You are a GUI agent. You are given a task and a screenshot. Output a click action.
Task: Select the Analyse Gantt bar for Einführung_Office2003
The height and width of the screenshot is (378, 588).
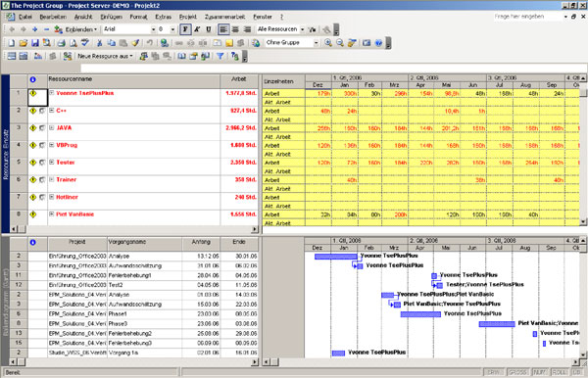(x=336, y=257)
